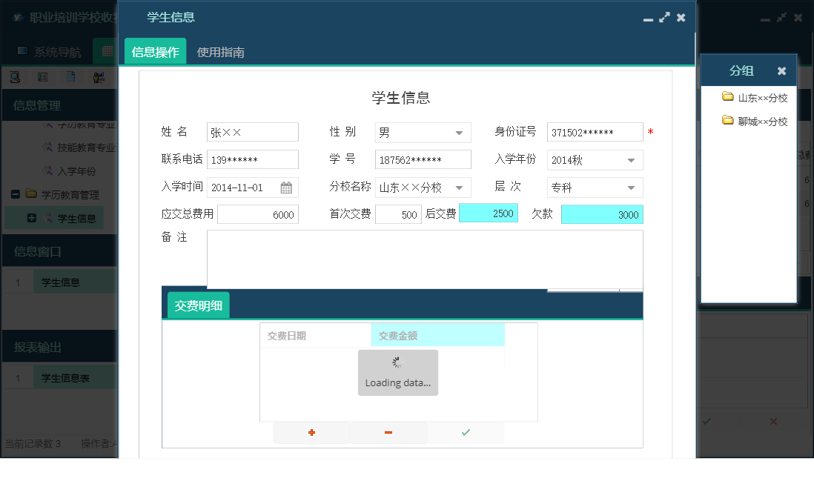
Task: Click the icon beside 入学年份 tree item
Action: click(49, 170)
